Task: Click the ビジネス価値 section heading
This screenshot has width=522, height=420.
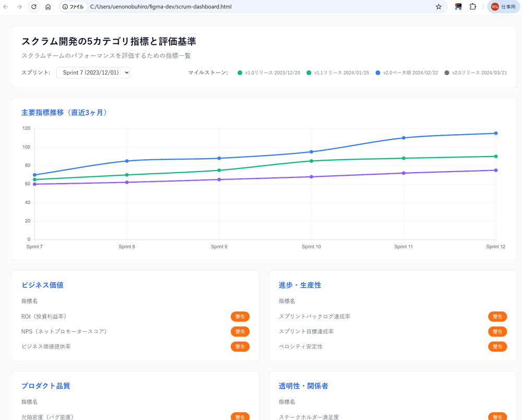Action: (42, 285)
